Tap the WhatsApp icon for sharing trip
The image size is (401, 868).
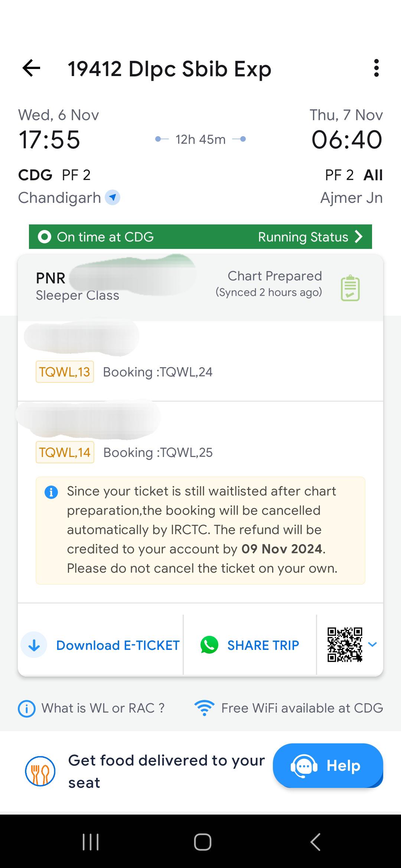pos(209,645)
